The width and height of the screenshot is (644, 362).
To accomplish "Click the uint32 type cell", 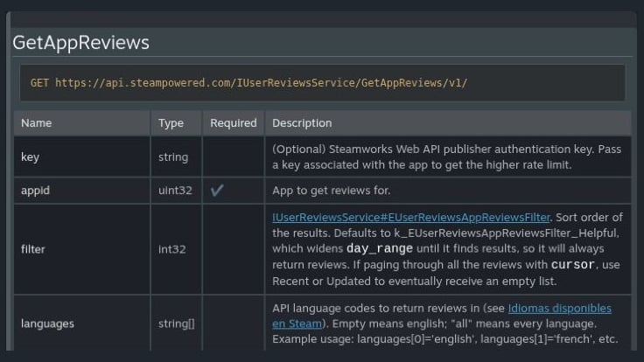I will coord(176,191).
